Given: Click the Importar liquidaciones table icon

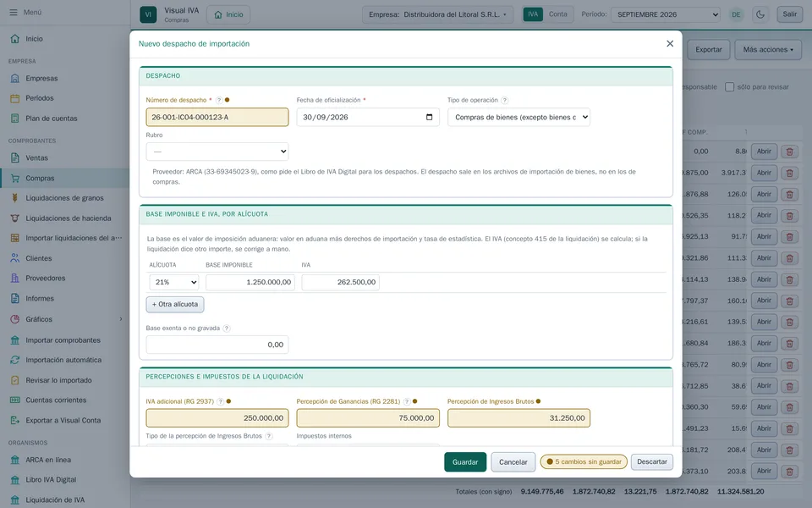Looking at the screenshot, I should 15,238.
